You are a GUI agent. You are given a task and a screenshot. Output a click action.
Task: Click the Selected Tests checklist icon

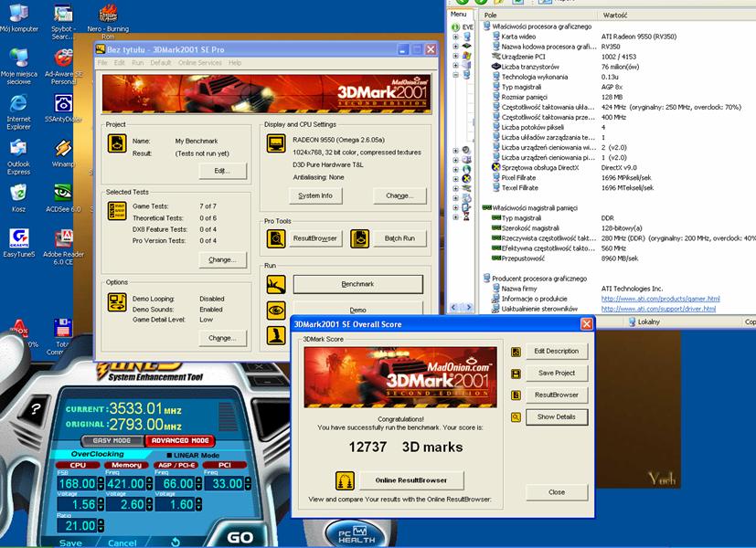117,211
